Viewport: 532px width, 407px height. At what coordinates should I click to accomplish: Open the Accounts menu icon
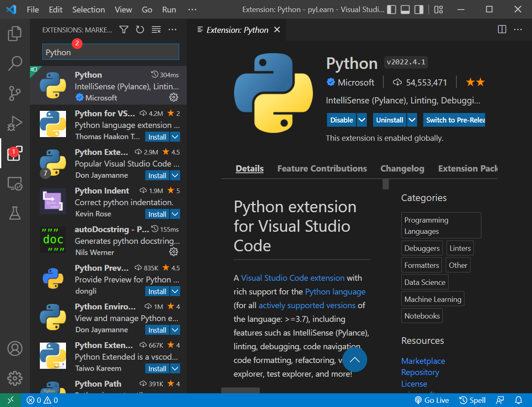pos(15,348)
